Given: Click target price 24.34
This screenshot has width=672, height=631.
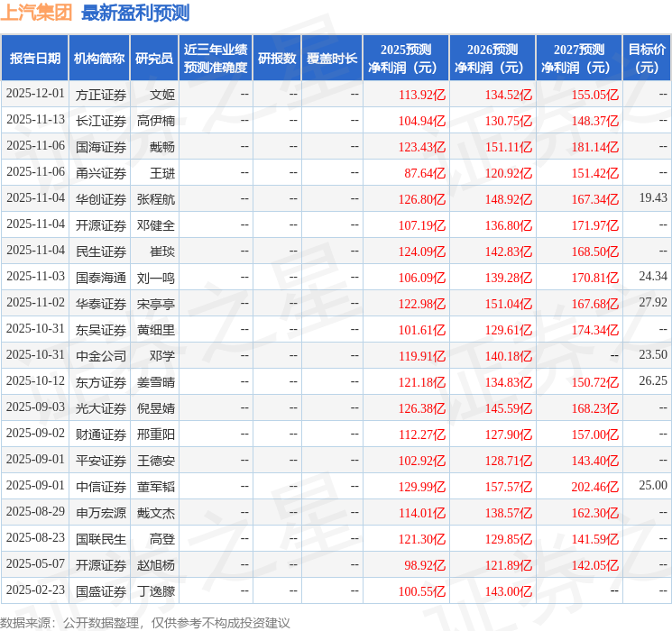Looking at the screenshot, I should [653, 276].
